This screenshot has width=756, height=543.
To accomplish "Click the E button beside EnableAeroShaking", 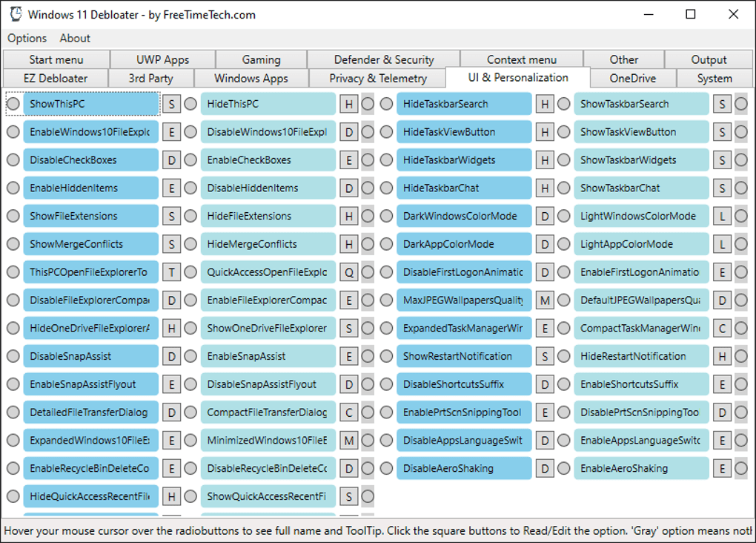I will (722, 468).
